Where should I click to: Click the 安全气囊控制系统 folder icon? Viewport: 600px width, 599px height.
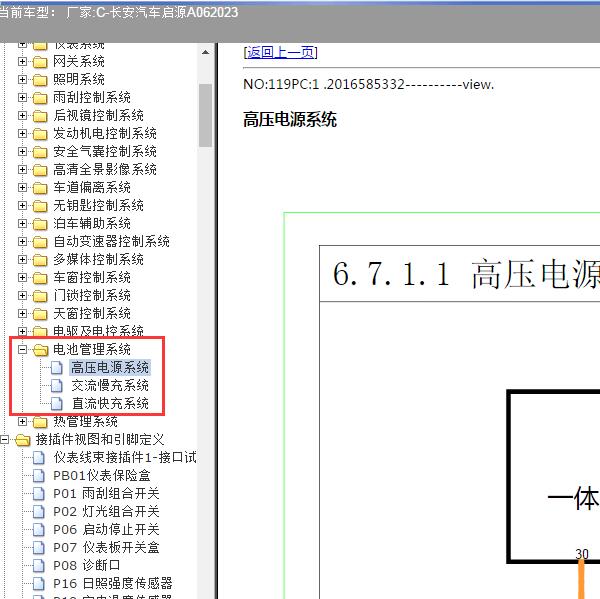[40, 152]
